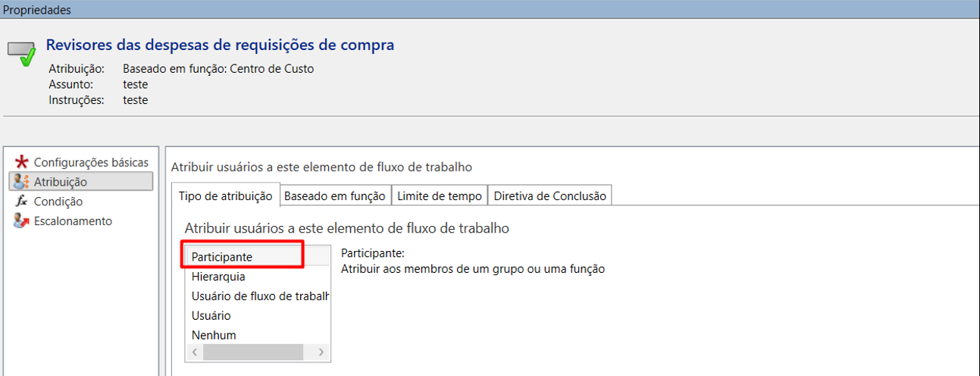Viewport: 980px width, 376px height.
Task: Click the red asterisk Configurações básicas icon
Action: [x=22, y=162]
